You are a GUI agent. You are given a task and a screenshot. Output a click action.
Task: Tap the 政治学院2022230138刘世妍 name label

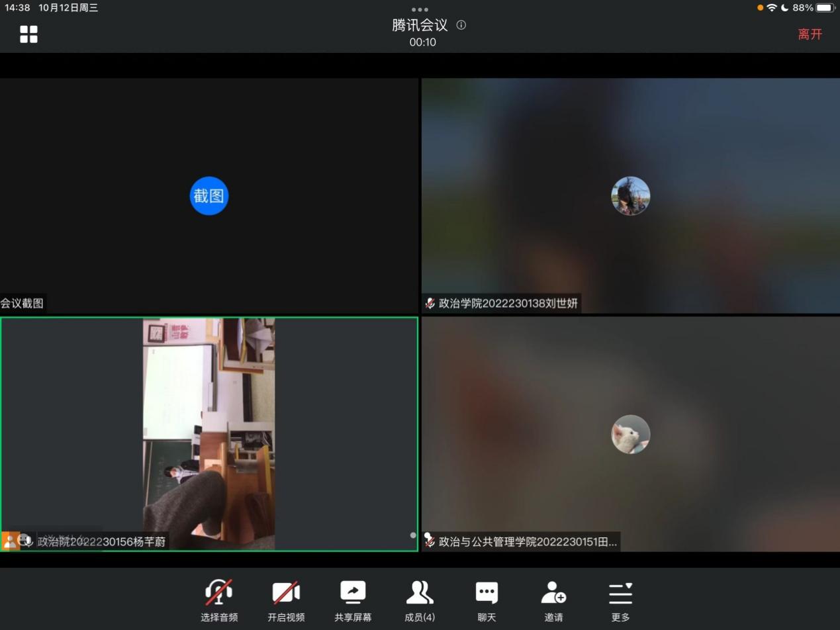[508, 304]
